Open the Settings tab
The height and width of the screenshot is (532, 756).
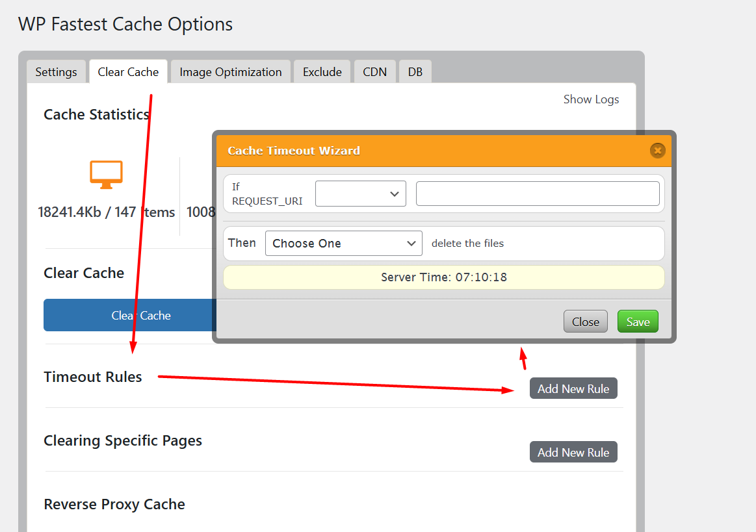coord(56,72)
